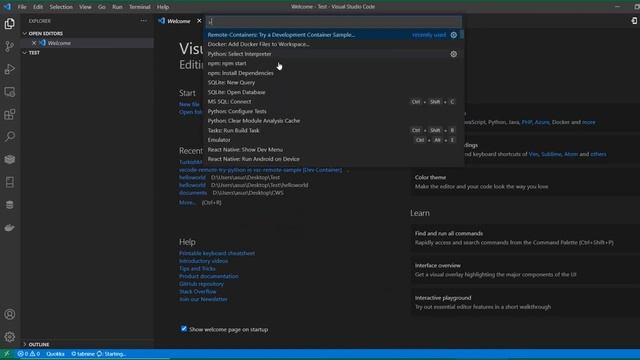Image resolution: width=640 pixels, height=360 pixels.
Task: Run React Native: Run Android on Device
Action: click(x=333, y=159)
